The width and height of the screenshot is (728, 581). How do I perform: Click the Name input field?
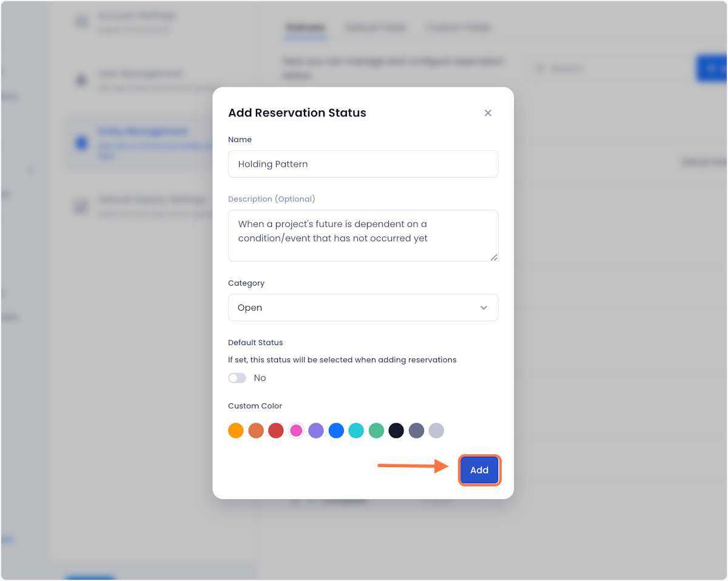coord(363,164)
